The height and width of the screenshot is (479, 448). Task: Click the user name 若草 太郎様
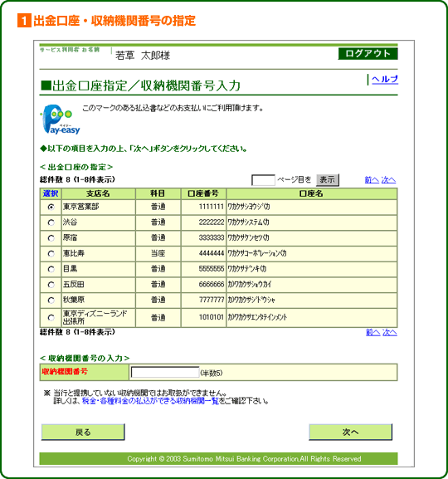click(143, 56)
